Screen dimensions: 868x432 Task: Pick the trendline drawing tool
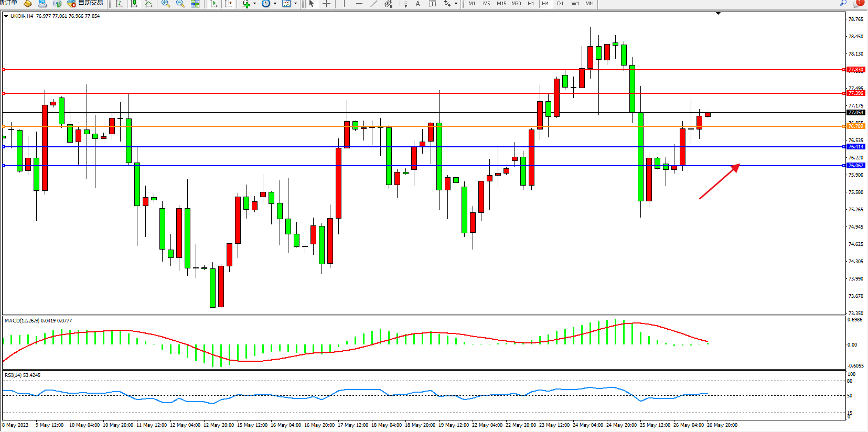[x=373, y=4]
